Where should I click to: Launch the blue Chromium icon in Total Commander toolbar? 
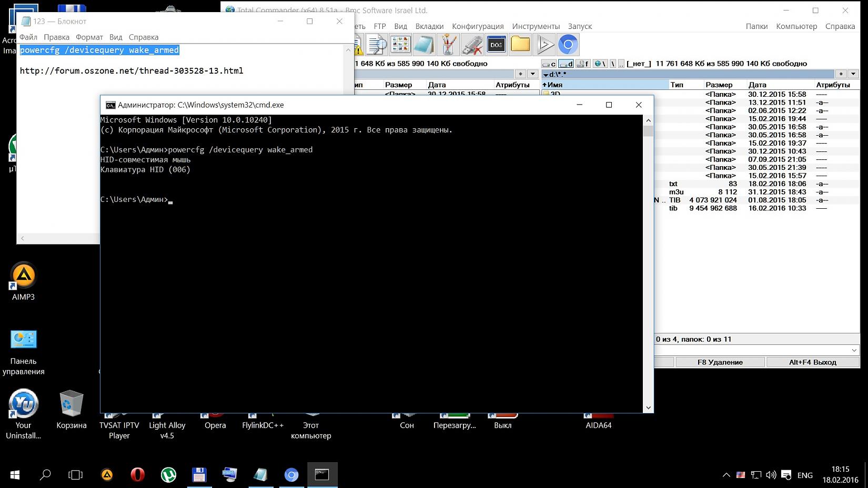[568, 45]
